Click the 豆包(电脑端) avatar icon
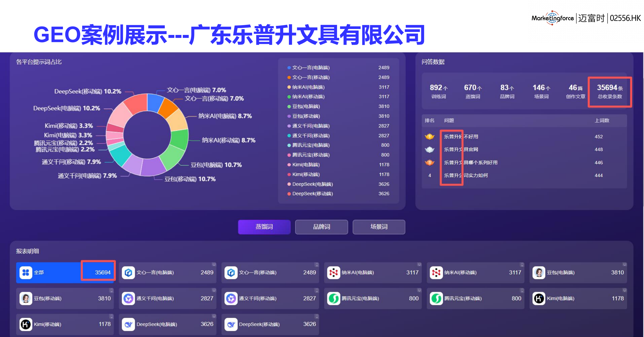This screenshot has height=337, width=644. pos(539,272)
